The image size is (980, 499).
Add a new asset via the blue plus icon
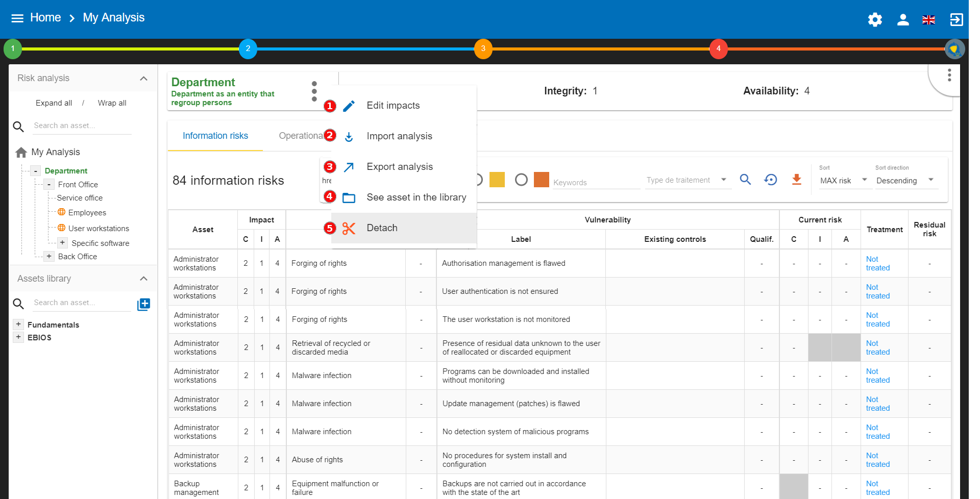point(143,304)
